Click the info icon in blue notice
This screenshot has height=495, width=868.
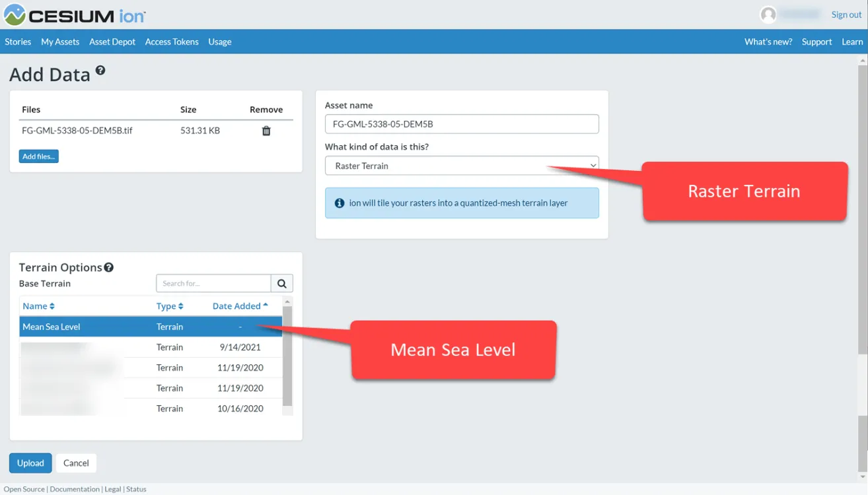[340, 203]
